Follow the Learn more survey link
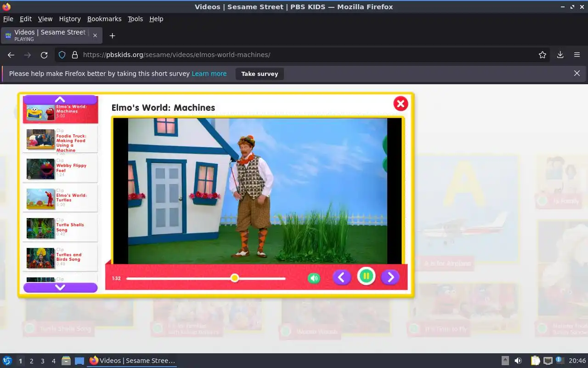This screenshot has width=588, height=368. pyautogui.click(x=209, y=74)
